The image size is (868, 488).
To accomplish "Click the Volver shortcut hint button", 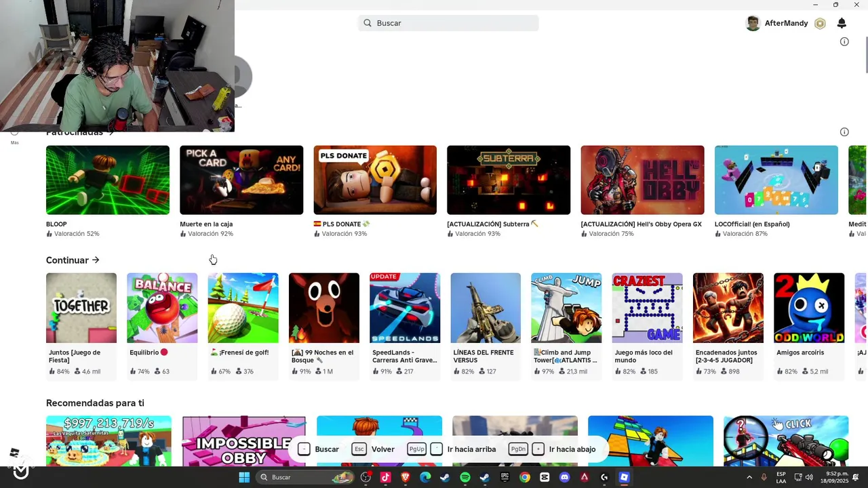I will [374, 449].
